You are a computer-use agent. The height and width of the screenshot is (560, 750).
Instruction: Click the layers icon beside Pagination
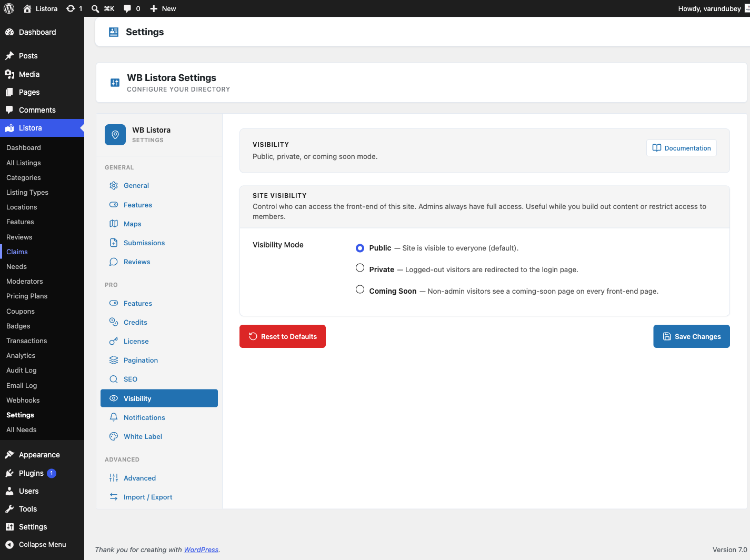coord(114,360)
